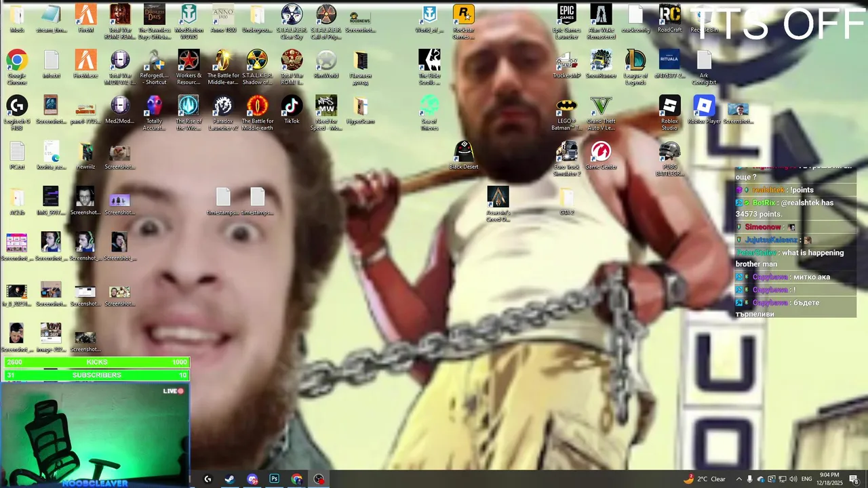The width and height of the screenshot is (868, 488).
Task: Open the notification center icon
Action: click(x=854, y=479)
